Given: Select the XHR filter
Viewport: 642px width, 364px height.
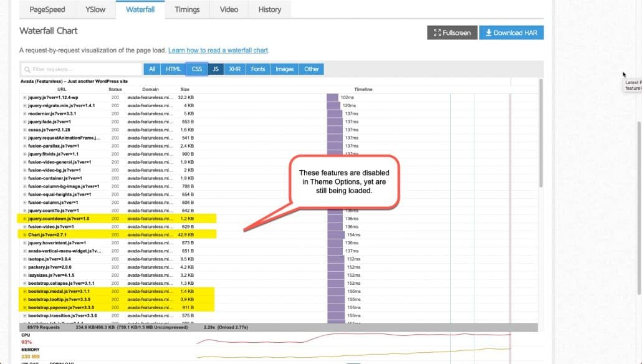Looking at the screenshot, I should pyautogui.click(x=235, y=69).
